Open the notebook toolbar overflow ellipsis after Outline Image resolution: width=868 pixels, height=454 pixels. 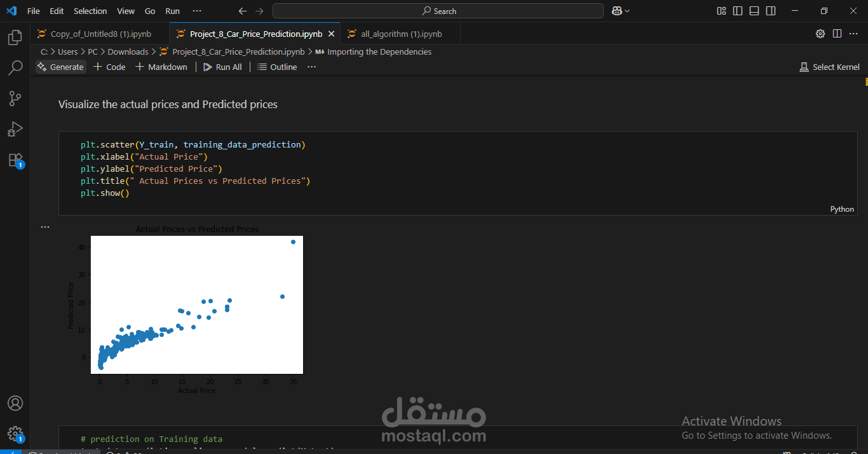click(311, 67)
